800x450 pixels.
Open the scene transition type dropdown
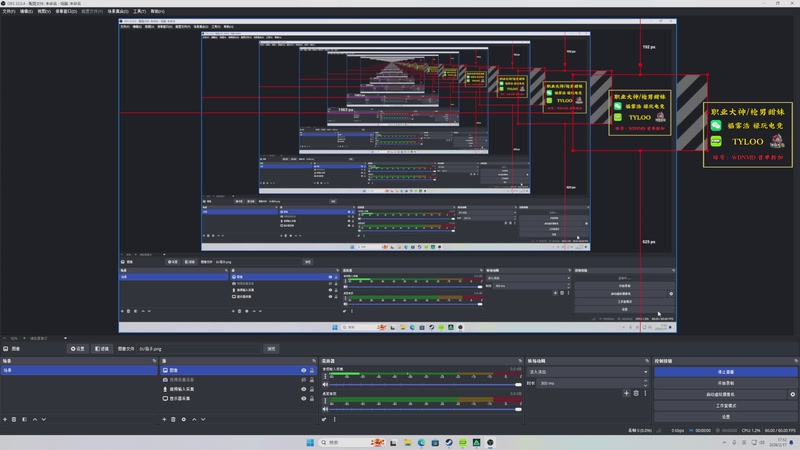tap(588, 372)
